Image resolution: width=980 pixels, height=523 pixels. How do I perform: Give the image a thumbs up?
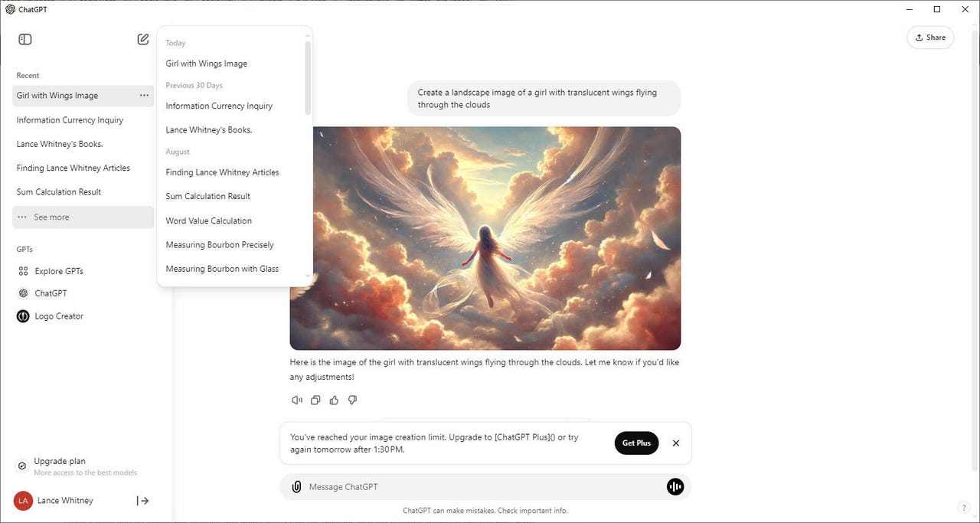[334, 400]
